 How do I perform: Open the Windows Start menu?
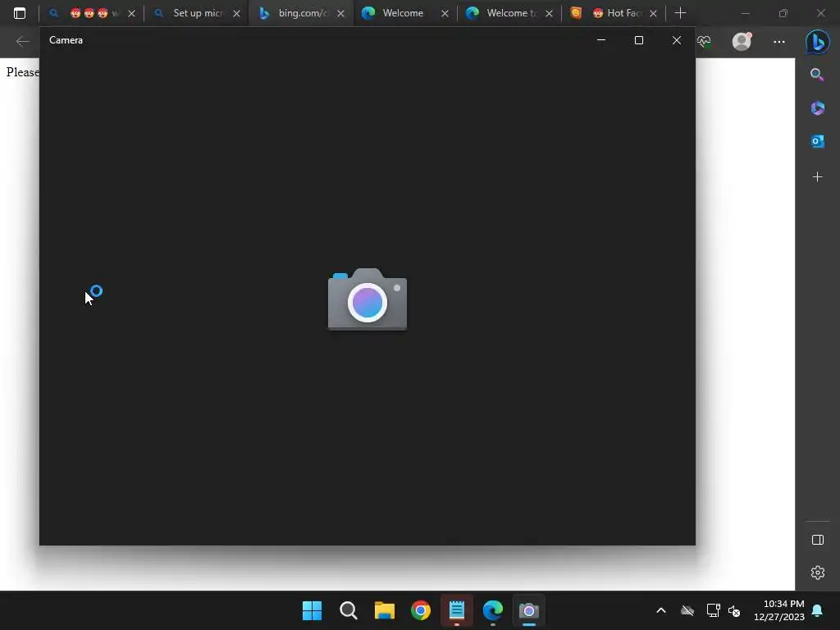pos(313,610)
